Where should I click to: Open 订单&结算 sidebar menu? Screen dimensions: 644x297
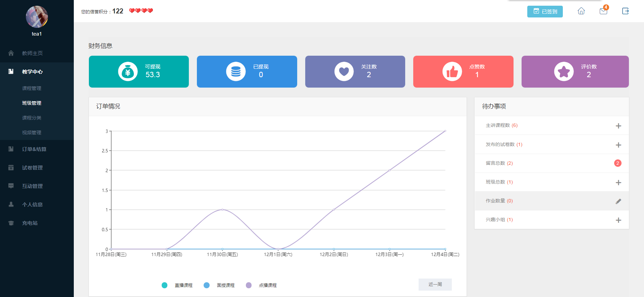coord(34,149)
